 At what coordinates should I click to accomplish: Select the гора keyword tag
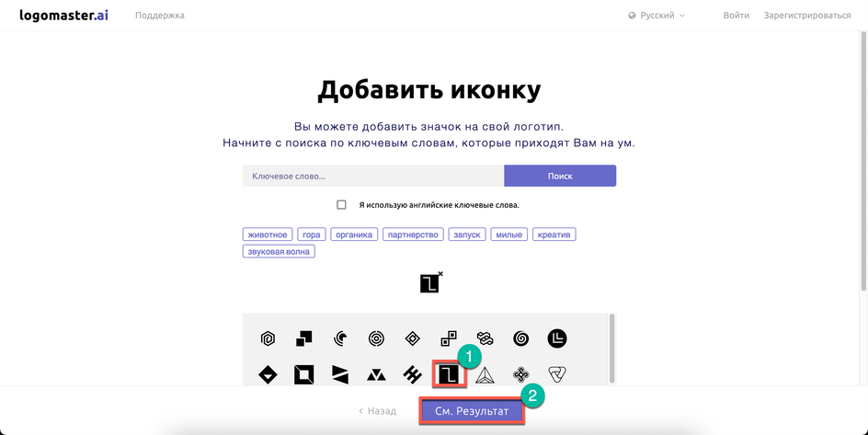coord(312,235)
